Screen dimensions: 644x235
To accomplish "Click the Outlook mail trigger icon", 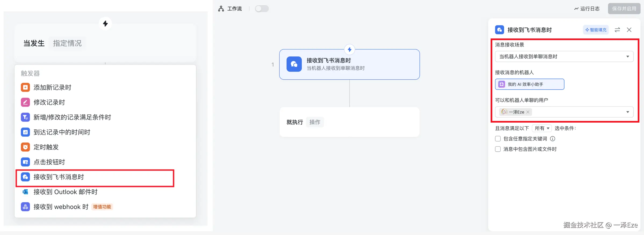I will point(25,192).
